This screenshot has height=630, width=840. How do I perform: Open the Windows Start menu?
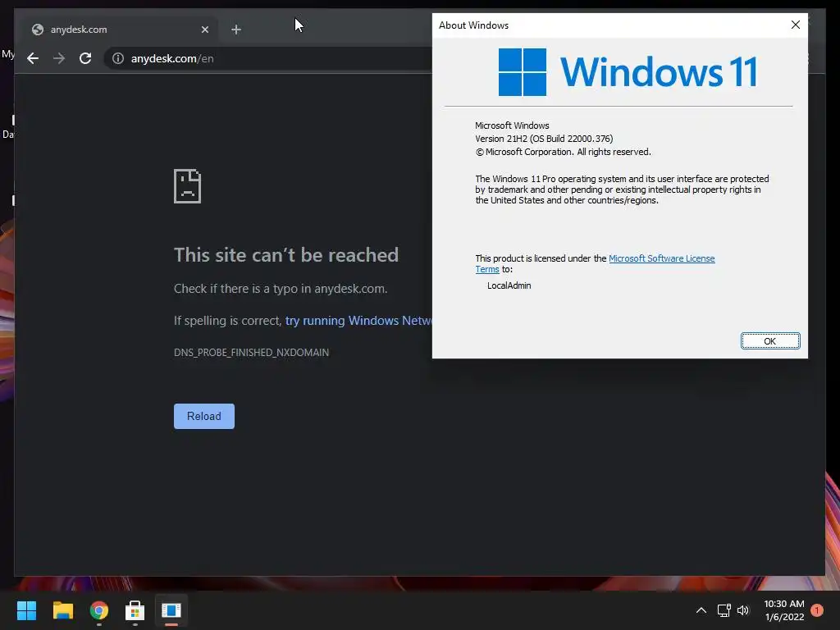[26, 610]
